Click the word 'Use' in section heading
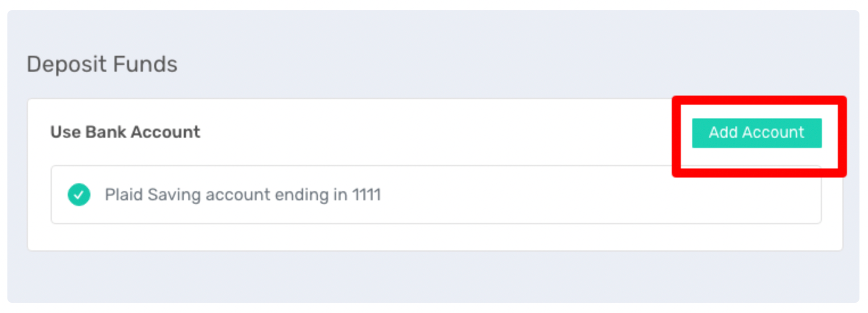The height and width of the screenshot is (313, 868). pyautogui.click(x=65, y=132)
